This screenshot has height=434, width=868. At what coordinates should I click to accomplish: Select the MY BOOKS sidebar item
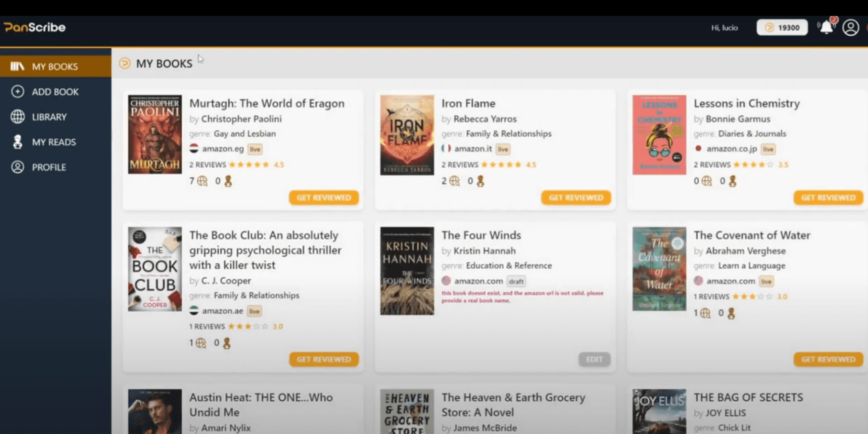(x=55, y=67)
